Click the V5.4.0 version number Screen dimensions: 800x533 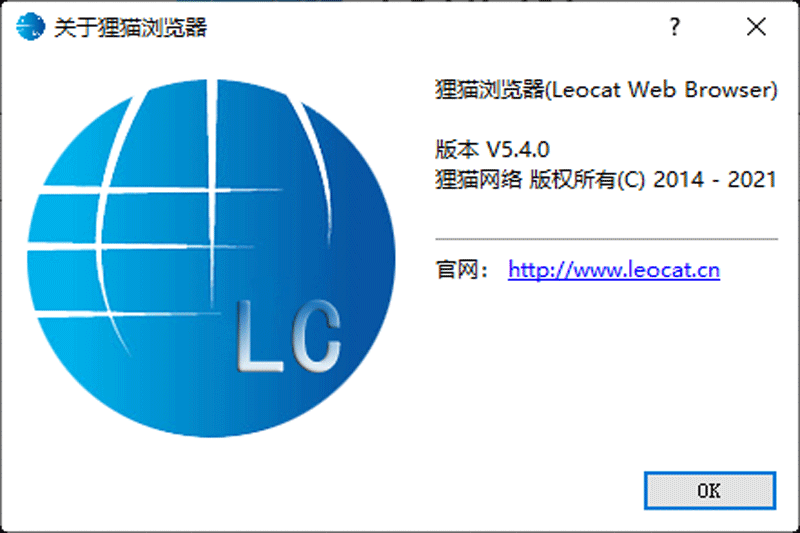click(517, 150)
